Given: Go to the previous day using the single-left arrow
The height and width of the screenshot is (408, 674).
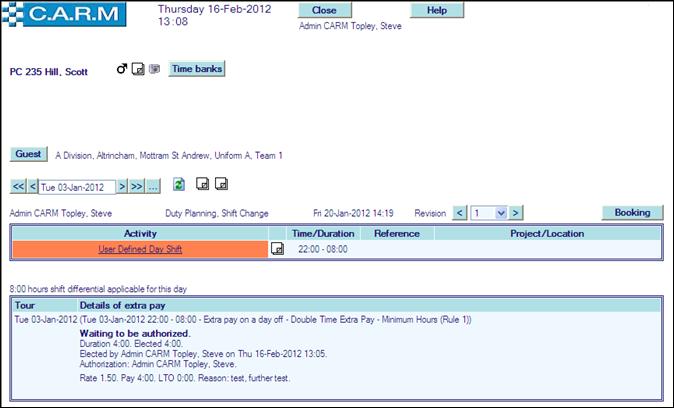Looking at the screenshot, I should tap(33, 187).
